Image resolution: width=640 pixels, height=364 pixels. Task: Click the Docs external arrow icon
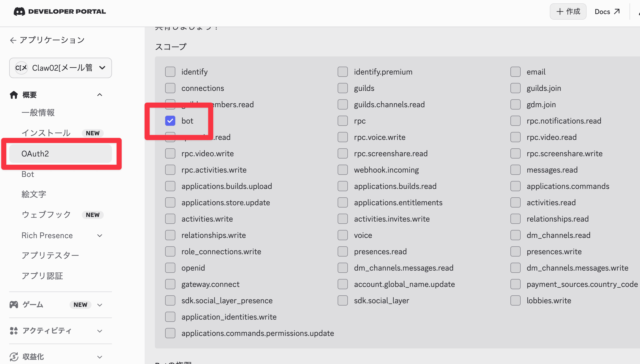click(x=617, y=11)
